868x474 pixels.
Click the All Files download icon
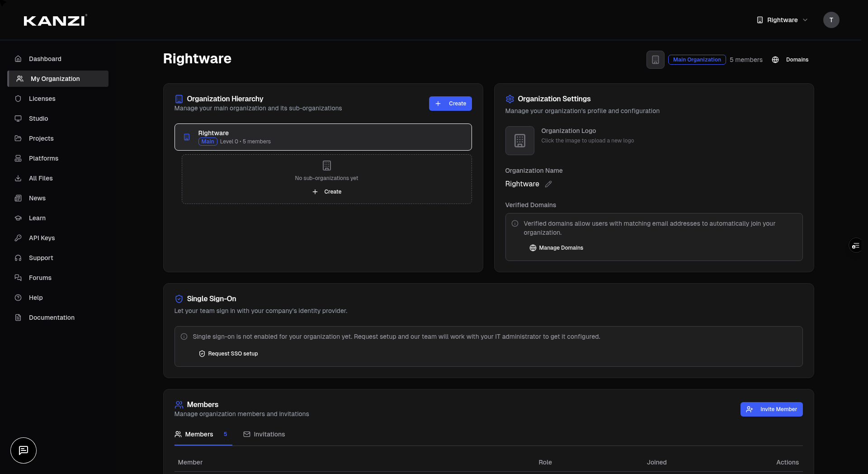18,178
